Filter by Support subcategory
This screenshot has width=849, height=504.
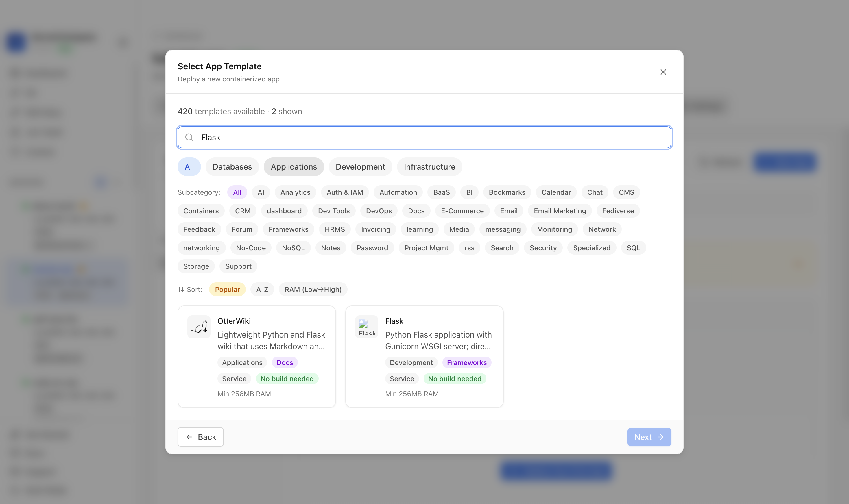coord(238,266)
